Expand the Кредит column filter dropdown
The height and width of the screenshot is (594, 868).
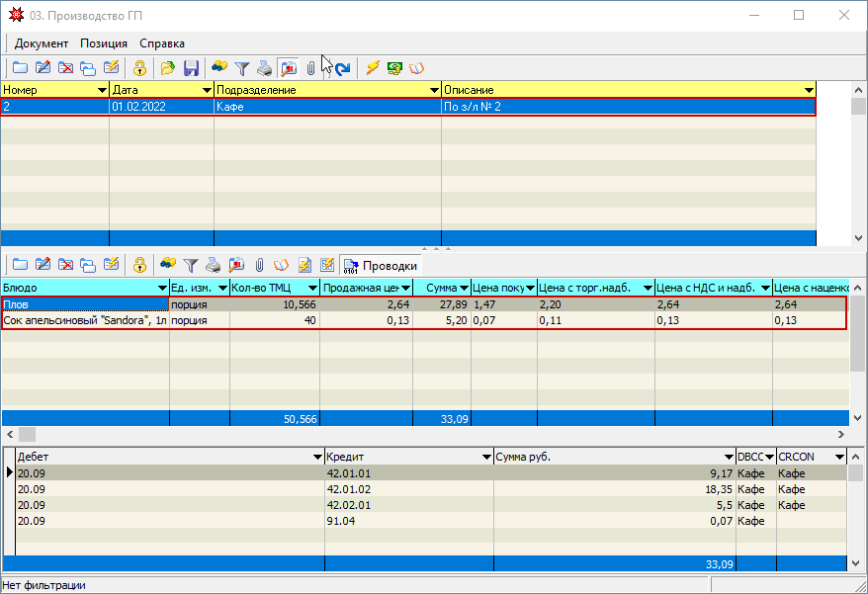click(485, 457)
